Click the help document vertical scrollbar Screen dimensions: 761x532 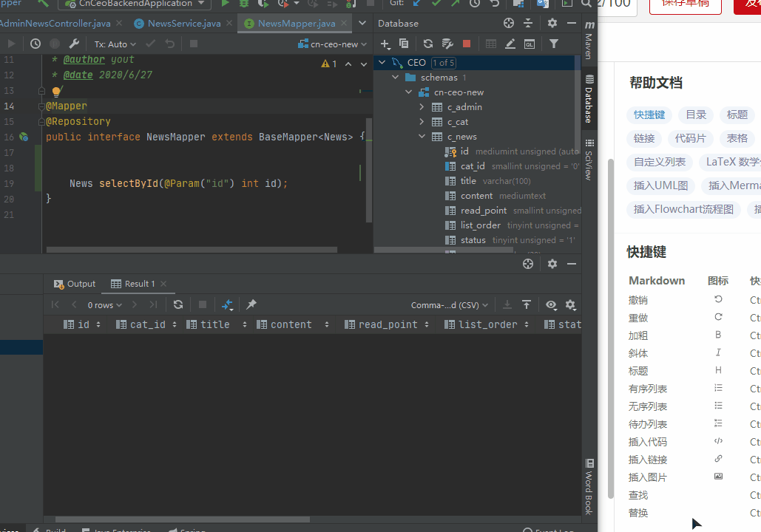pos(611,328)
